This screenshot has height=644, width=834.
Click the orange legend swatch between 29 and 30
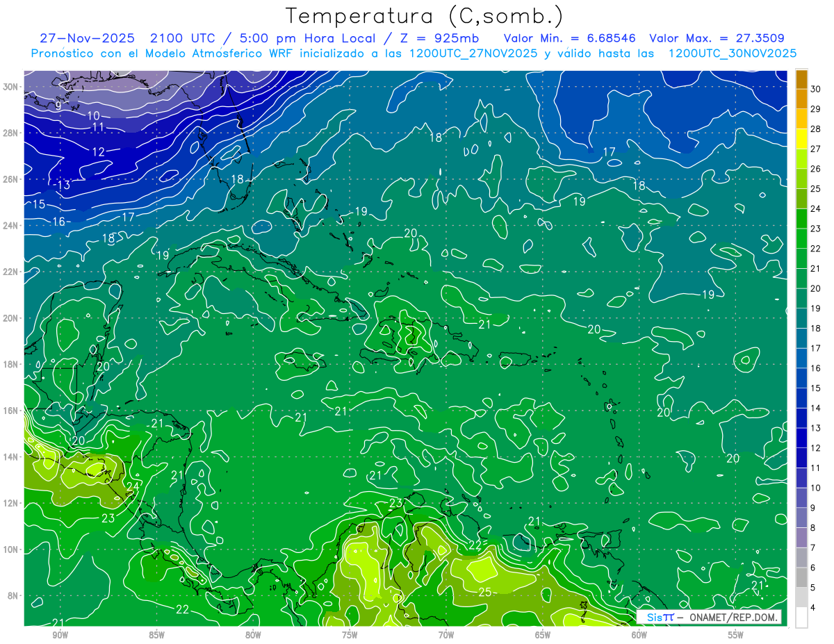tap(801, 99)
